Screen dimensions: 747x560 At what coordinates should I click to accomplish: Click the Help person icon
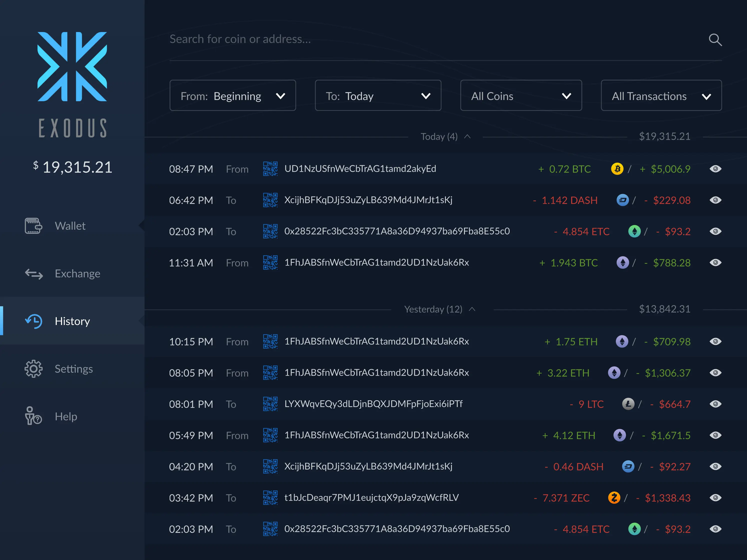pos(33,415)
